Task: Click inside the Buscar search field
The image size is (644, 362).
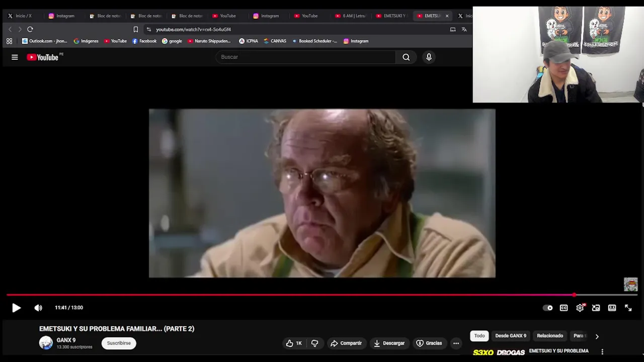Action: click(x=306, y=57)
